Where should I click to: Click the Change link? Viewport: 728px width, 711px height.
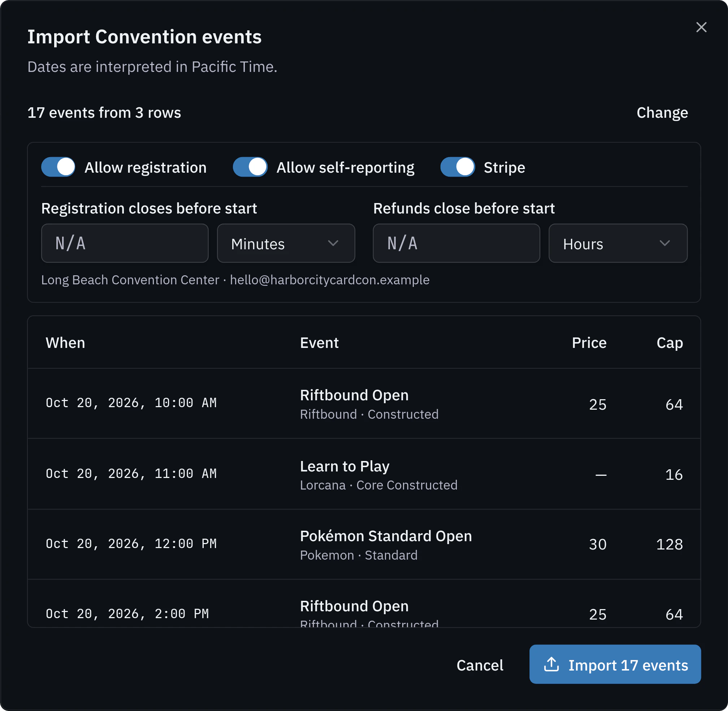point(662,113)
